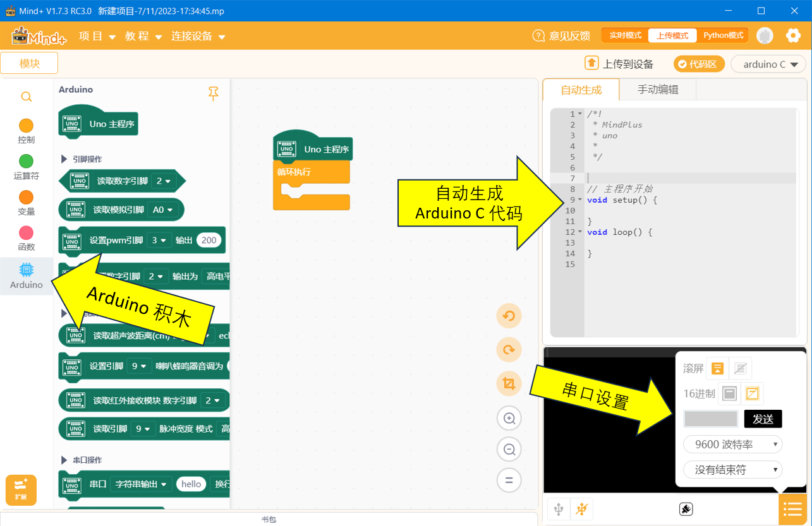Open the 项目 menu
This screenshot has height=526, width=812.
coord(97,36)
